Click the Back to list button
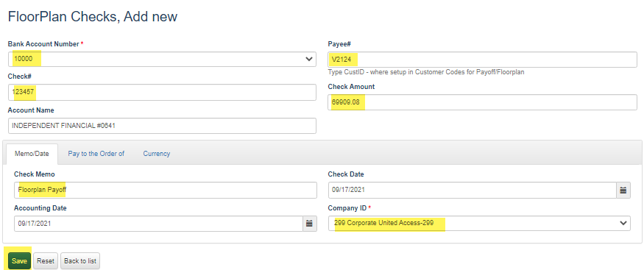 pos(80,261)
